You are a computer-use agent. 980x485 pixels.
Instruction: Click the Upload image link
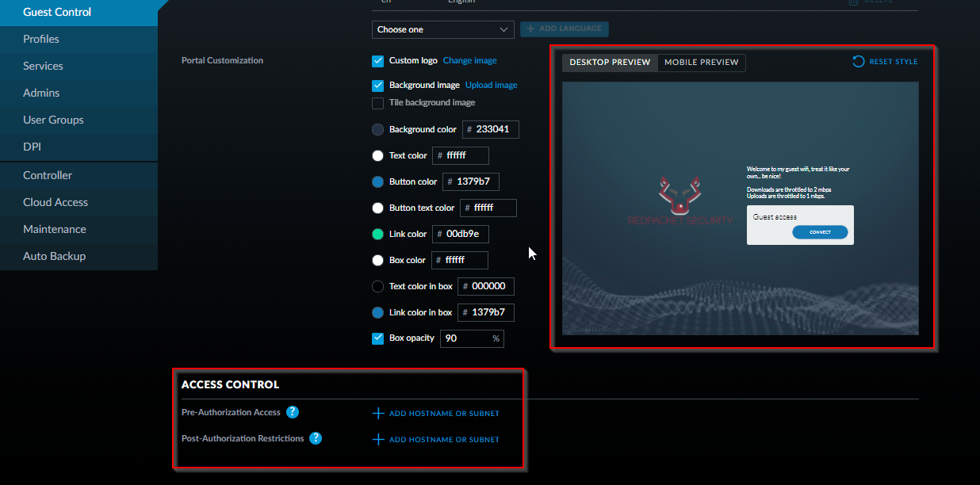click(x=492, y=86)
